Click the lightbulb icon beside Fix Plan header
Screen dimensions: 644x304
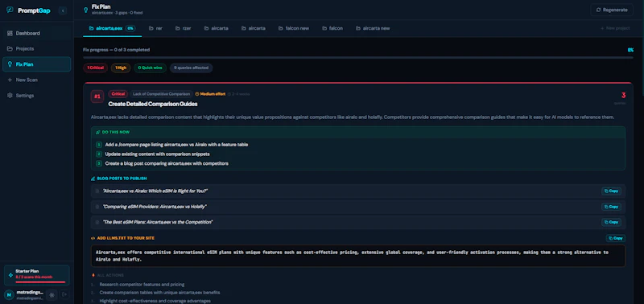click(85, 10)
